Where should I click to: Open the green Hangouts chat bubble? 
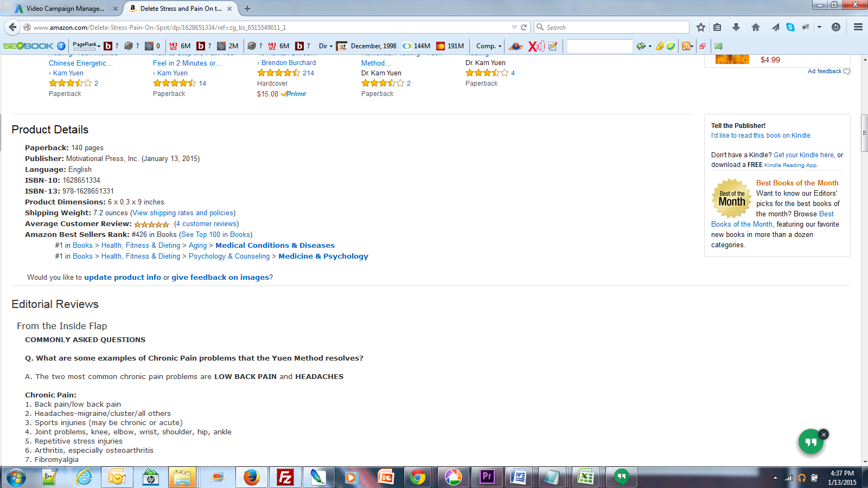[810, 442]
